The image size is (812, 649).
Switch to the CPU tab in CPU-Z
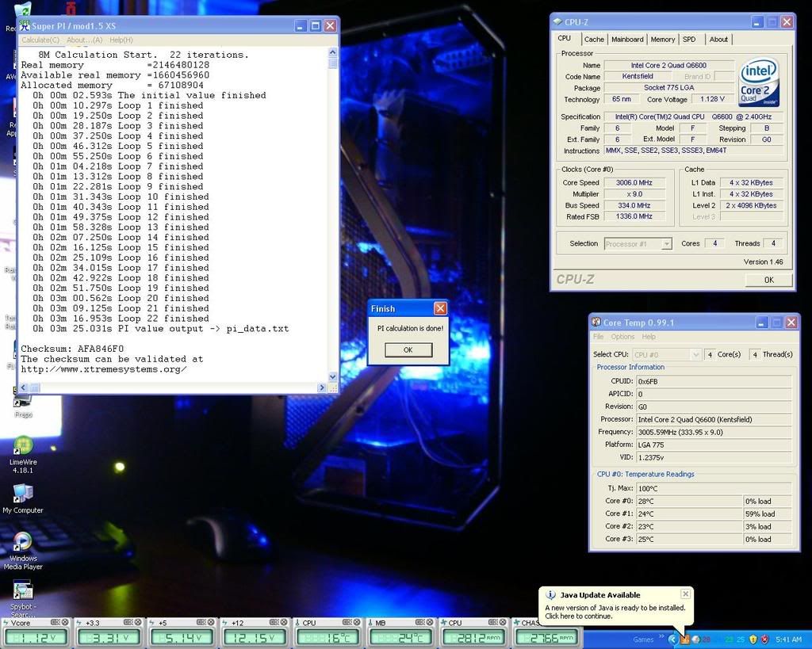tap(565, 39)
